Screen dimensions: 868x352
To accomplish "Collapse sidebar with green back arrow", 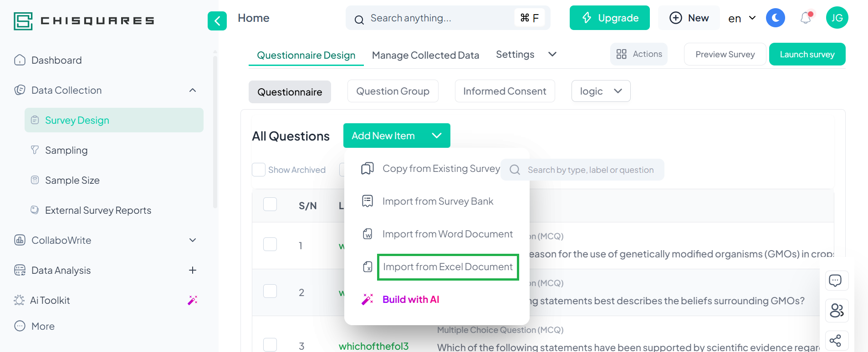I will point(217,21).
